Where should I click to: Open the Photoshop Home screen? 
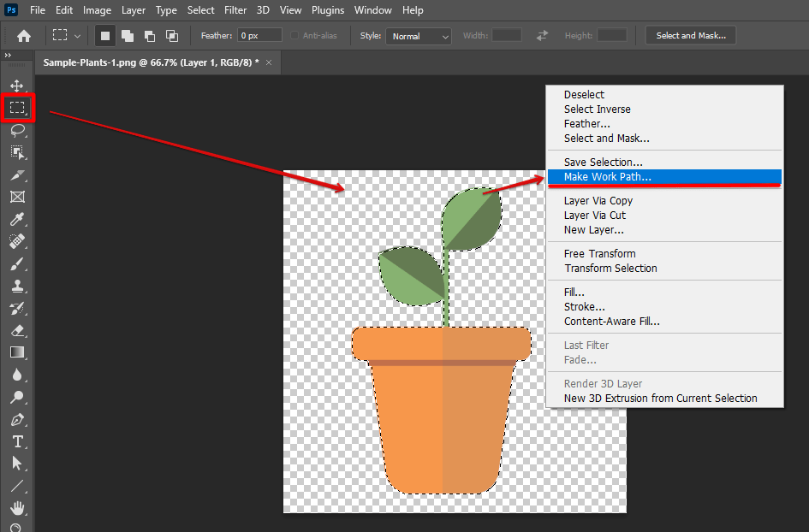(x=23, y=35)
